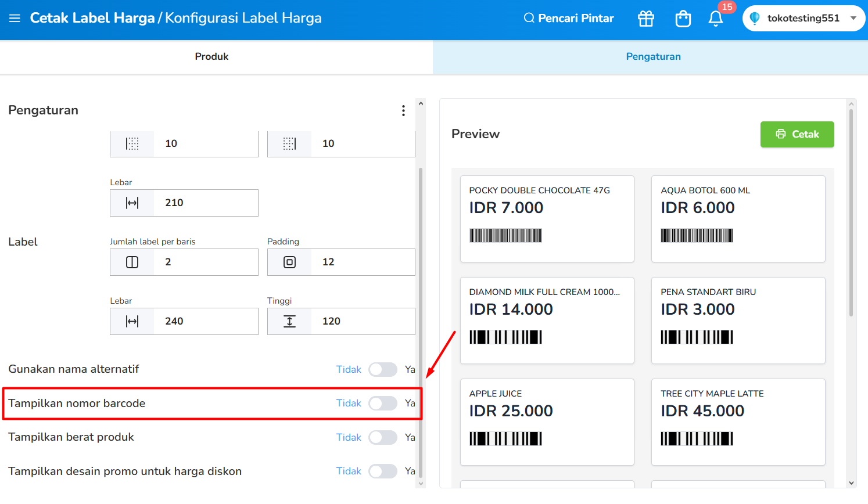Viewport: 868px width, 504px height.
Task: Select the APPLE JUICE label card
Action: click(x=547, y=422)
